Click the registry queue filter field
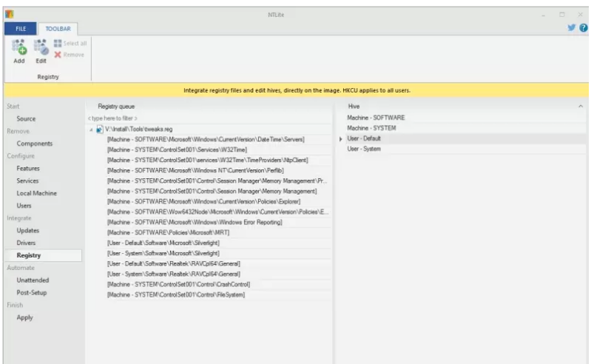The width and height of the screenshot is (594, 364). click(209, 118)
